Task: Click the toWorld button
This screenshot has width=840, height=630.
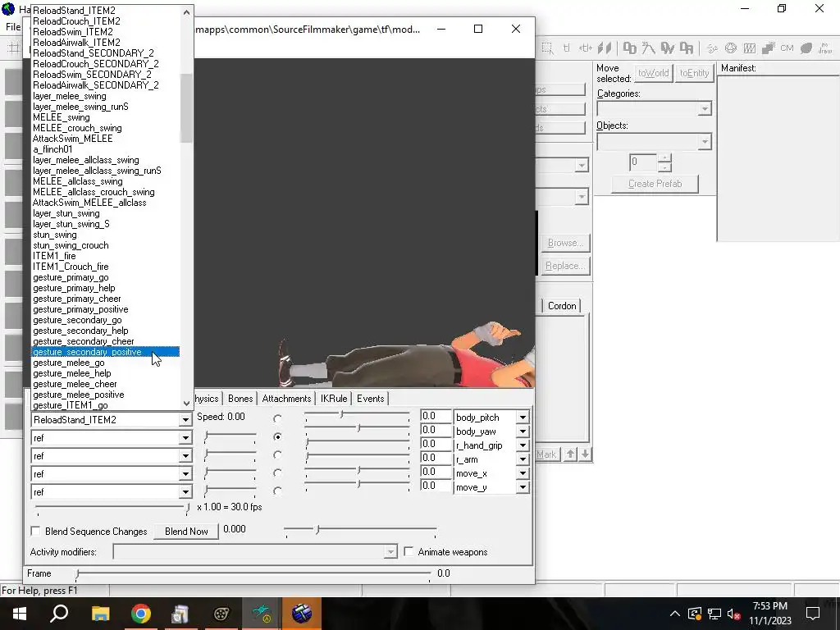Action: (653, 73)
